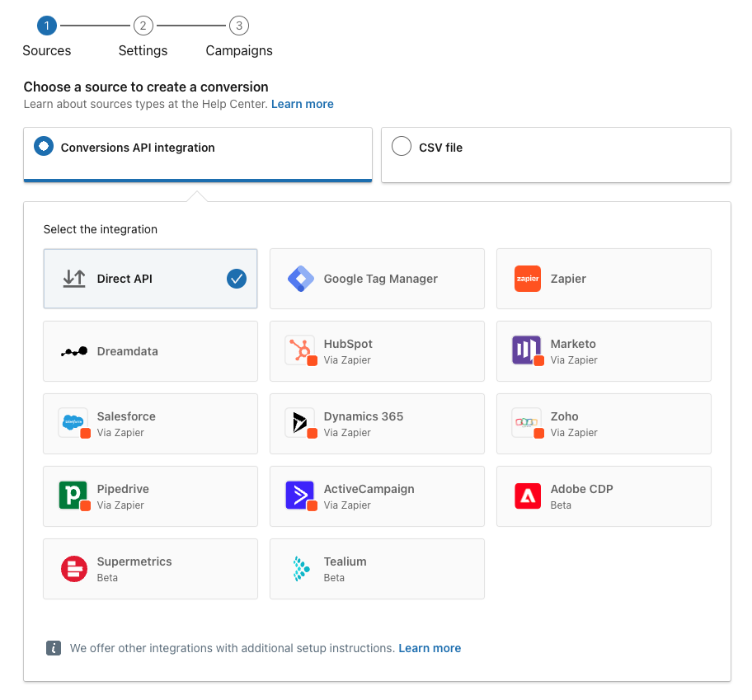Screen dimensions: 752x700
Task: Open Learn more link about other integrations
Action: pos(430,648)
